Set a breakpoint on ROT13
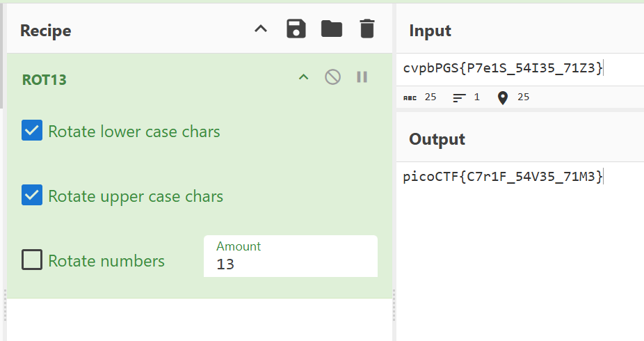Image resolution: width=644 pixels, height=341 pixels. coord(362,77)
